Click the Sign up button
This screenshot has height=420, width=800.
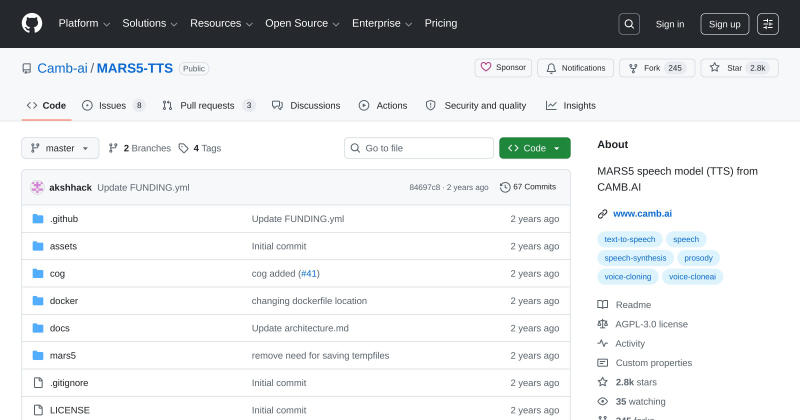[724, 24]
